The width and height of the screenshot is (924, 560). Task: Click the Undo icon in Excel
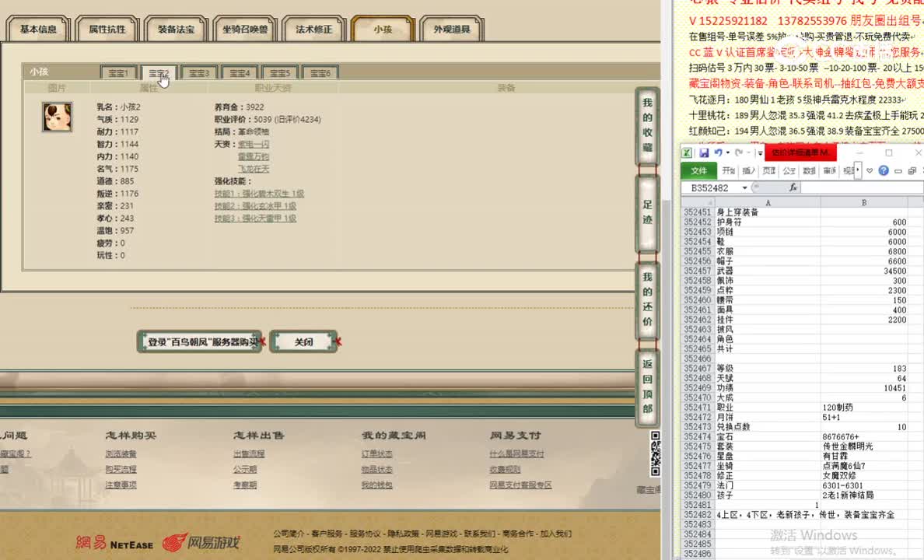pyautogui.click(x=719, y=152)
